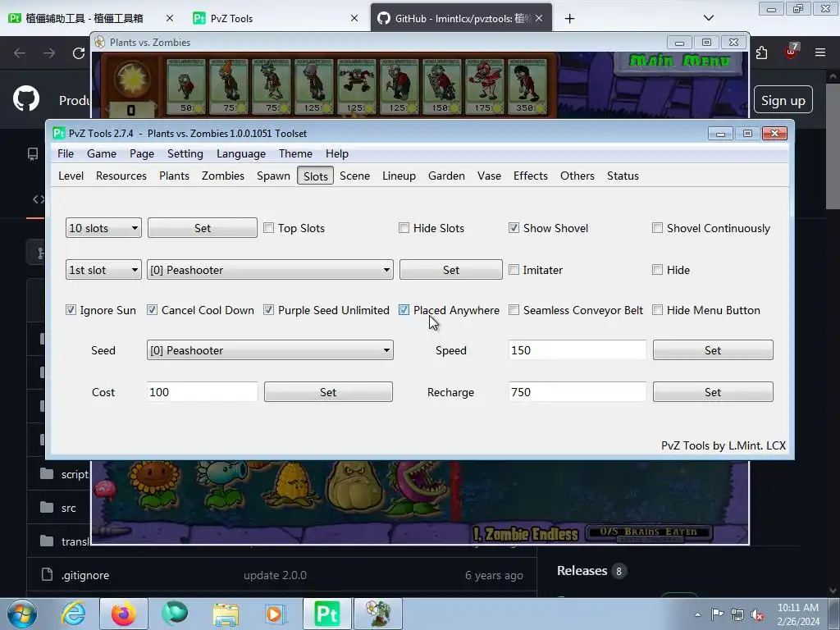Click the game's Main Menu button
Image resolution: width=840 pixels, height=630 pixels.
[x=679, y=61]
